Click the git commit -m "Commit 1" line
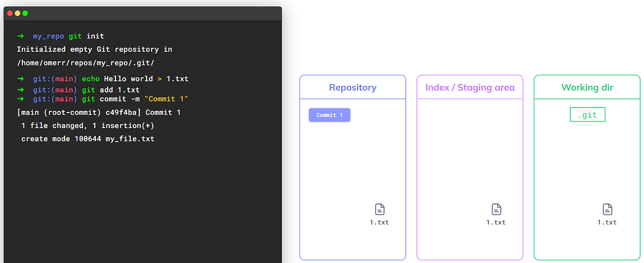The width and height of the screenshot is (644, 263). click(x=103, y=99)
